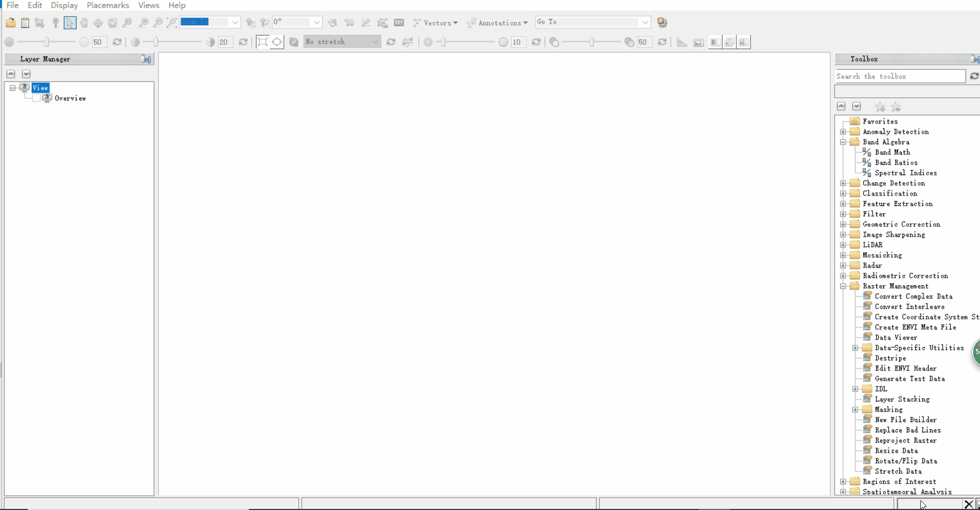Toggle stretch on full extent
This screenshot has height=510, width=980.
coord(263,42)
